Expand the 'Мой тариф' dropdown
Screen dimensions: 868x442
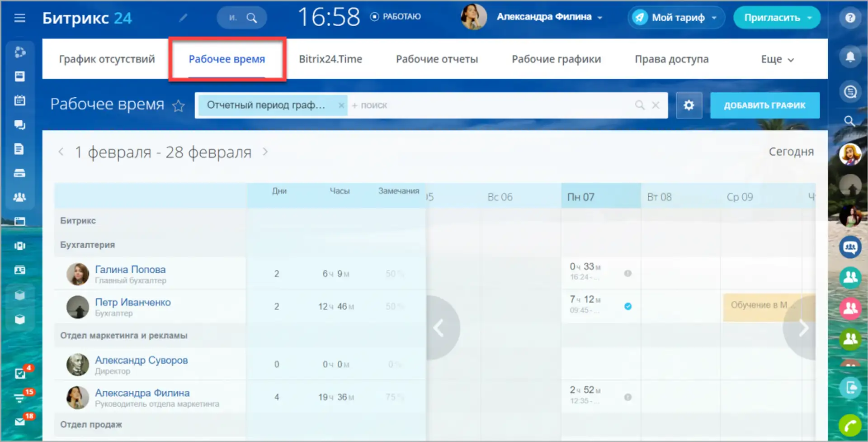click(x=714, y=17)
